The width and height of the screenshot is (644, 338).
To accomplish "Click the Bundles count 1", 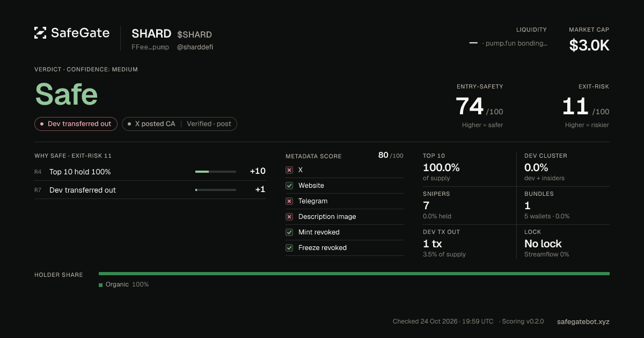I will [527, 205].
